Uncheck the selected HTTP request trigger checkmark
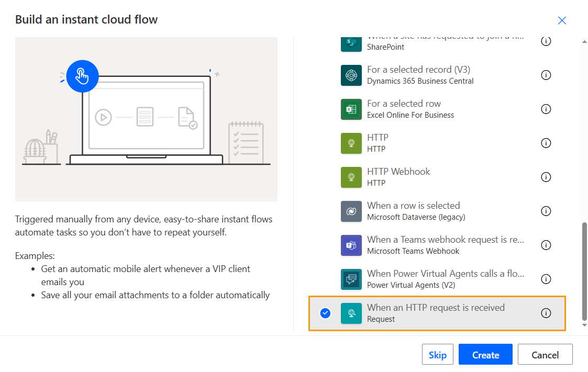This screenshot has height=372, width=588. coord(325,313)
